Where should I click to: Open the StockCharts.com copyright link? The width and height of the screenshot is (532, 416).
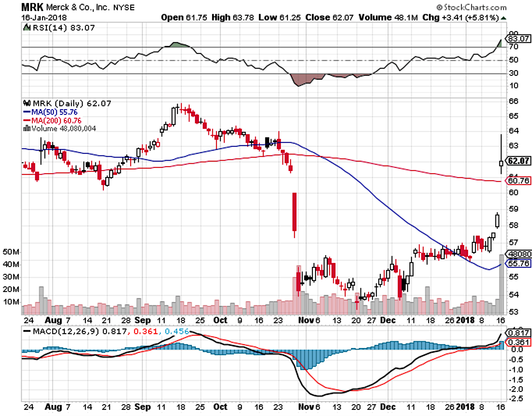point(471,7)
